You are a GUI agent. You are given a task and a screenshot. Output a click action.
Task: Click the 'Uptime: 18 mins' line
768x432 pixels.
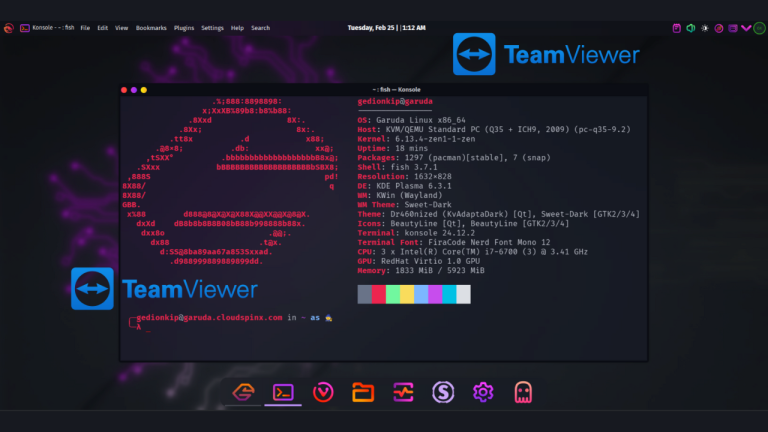point(392,148)
